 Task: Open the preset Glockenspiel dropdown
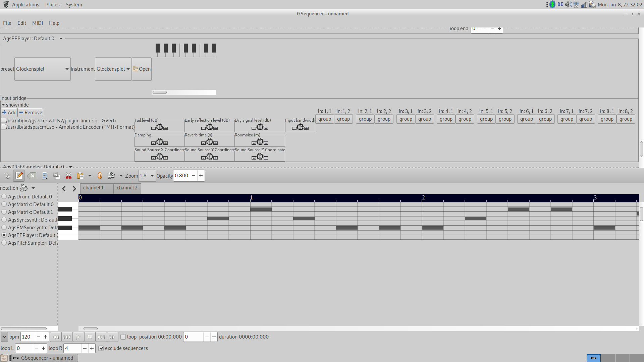pos(42,69)
